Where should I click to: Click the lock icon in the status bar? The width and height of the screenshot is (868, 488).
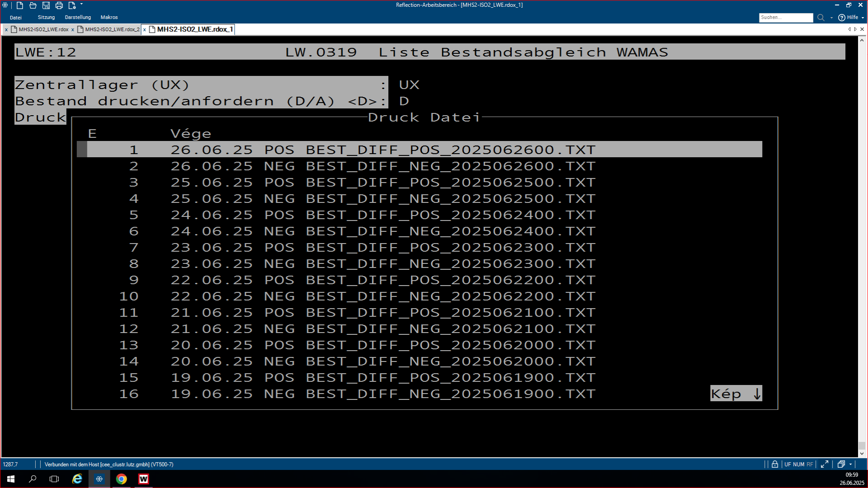click(x=775, y=464)
